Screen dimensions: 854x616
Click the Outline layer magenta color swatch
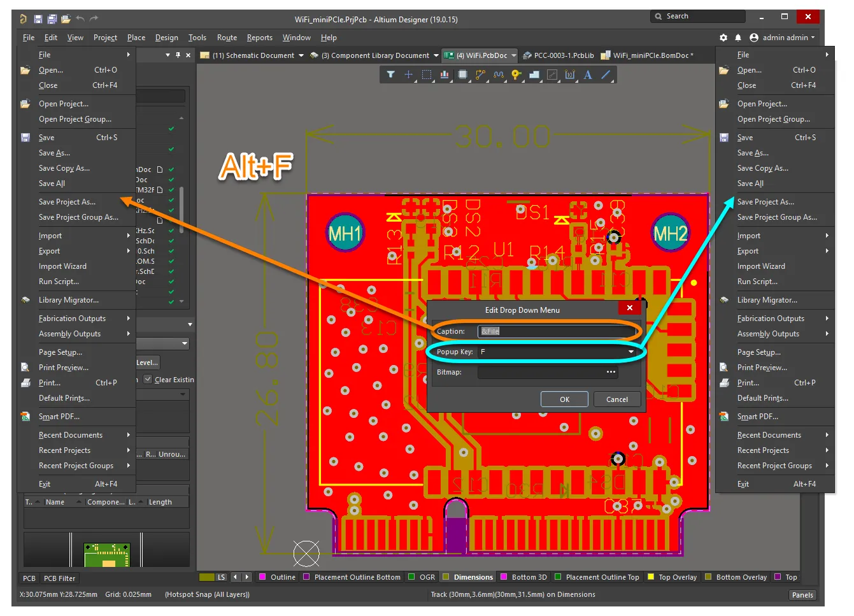tap(262, 577)
